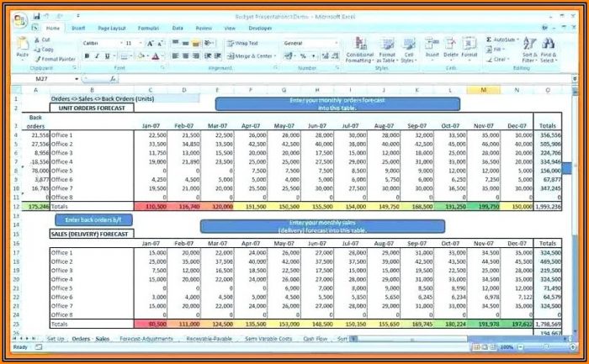
Task: Open the General number format dropdown
Action: point(336,42)
